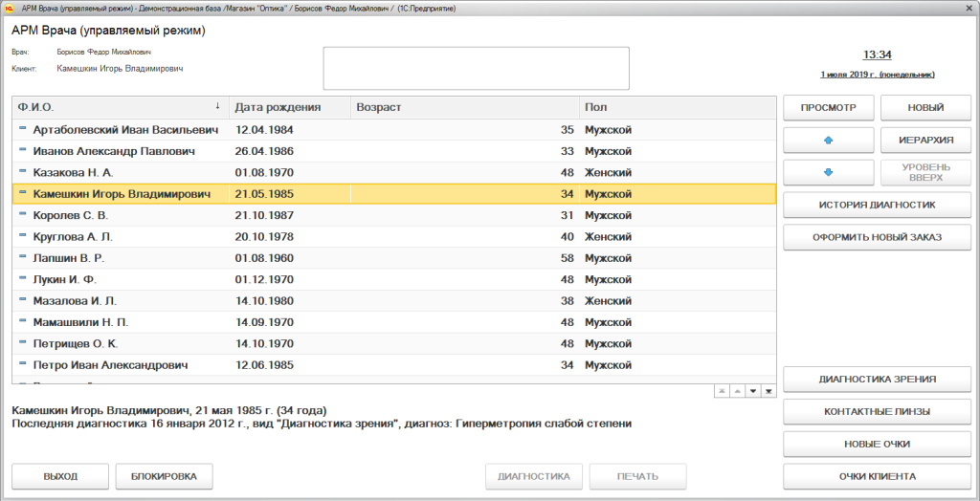The image size is (980, 501).
Task: Click the blue up arrow button
Action: click(828, 141)
